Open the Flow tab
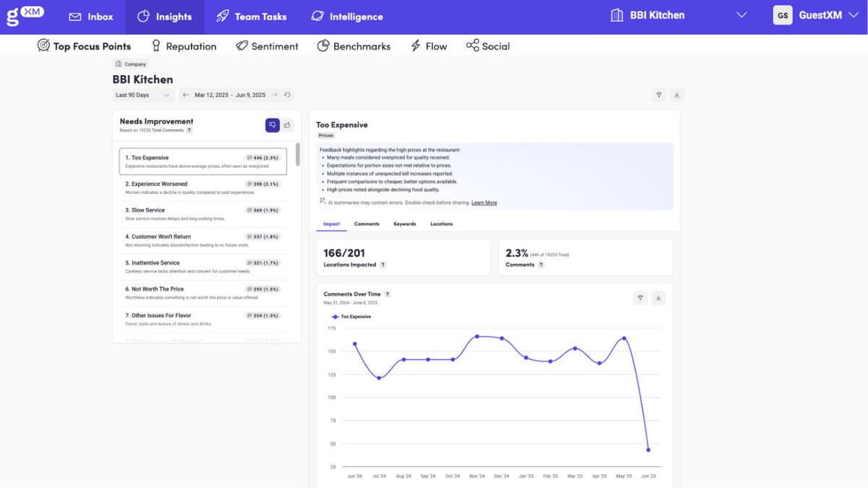 click(429, 46)
